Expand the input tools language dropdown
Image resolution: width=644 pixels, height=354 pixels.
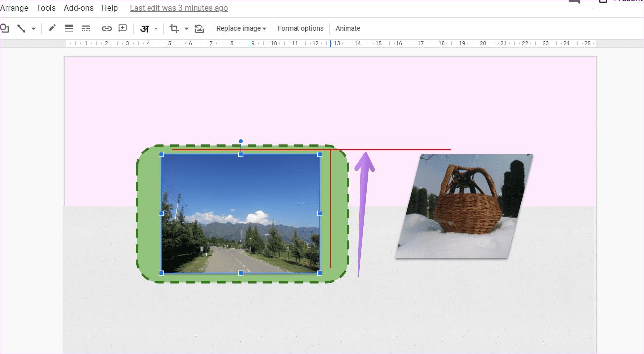pyautogui.click(x=156, y=29)
